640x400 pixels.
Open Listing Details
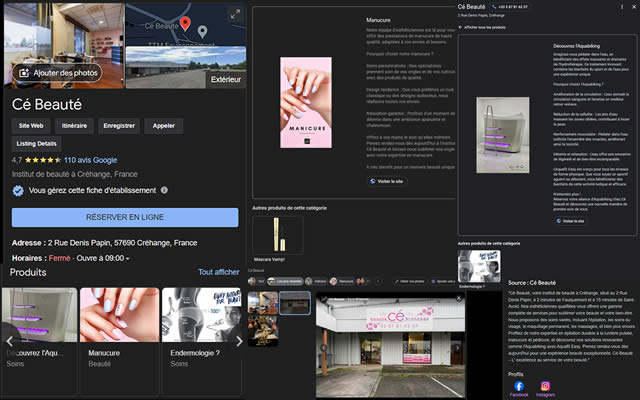pyautogui.click(x=36, y=144)
